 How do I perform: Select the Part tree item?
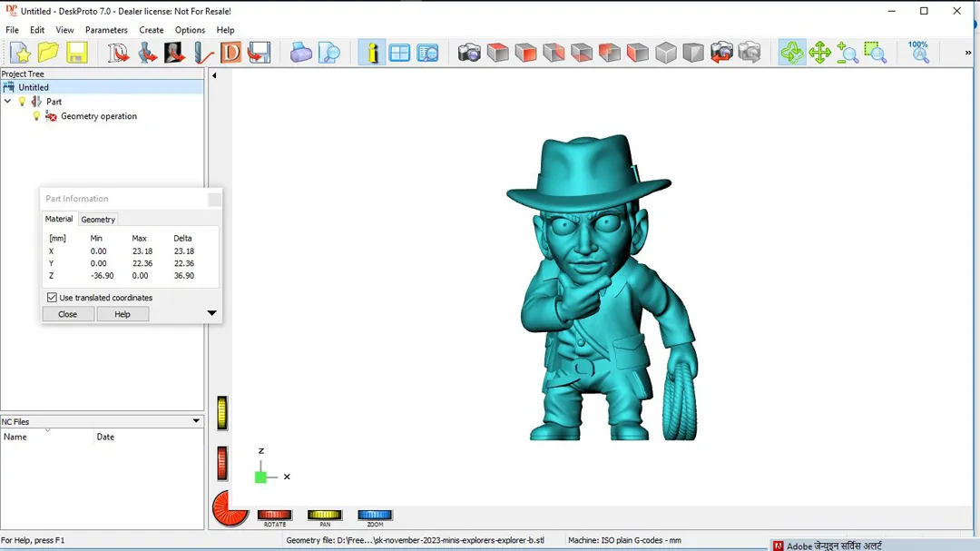pyautogui.click(x=54, y=102)
